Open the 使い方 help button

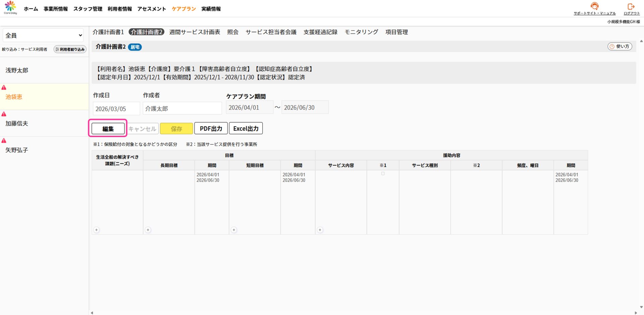click(620, 47)
